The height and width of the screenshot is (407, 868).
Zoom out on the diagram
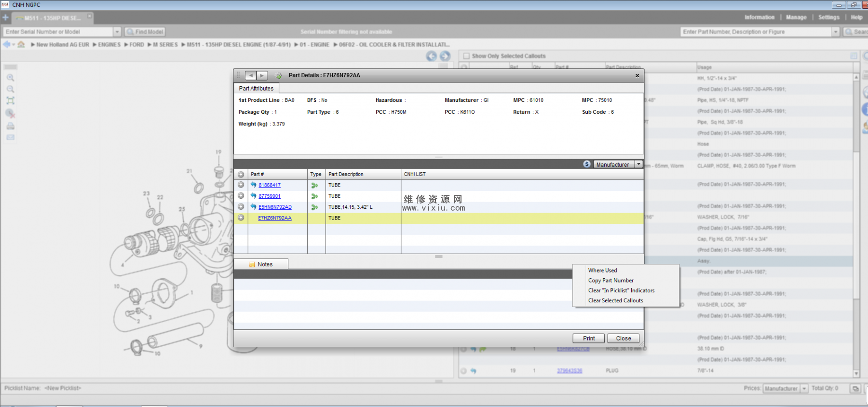tap(10, 89)
